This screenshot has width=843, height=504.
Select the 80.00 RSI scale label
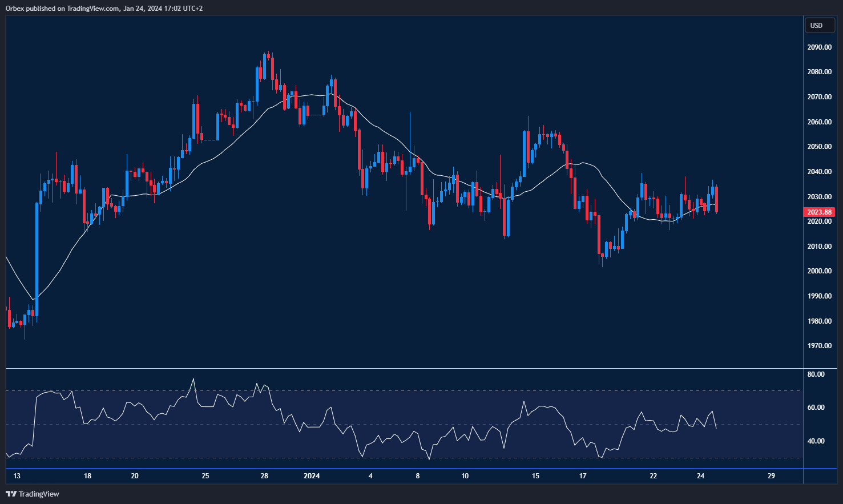[x=815, y=374]
